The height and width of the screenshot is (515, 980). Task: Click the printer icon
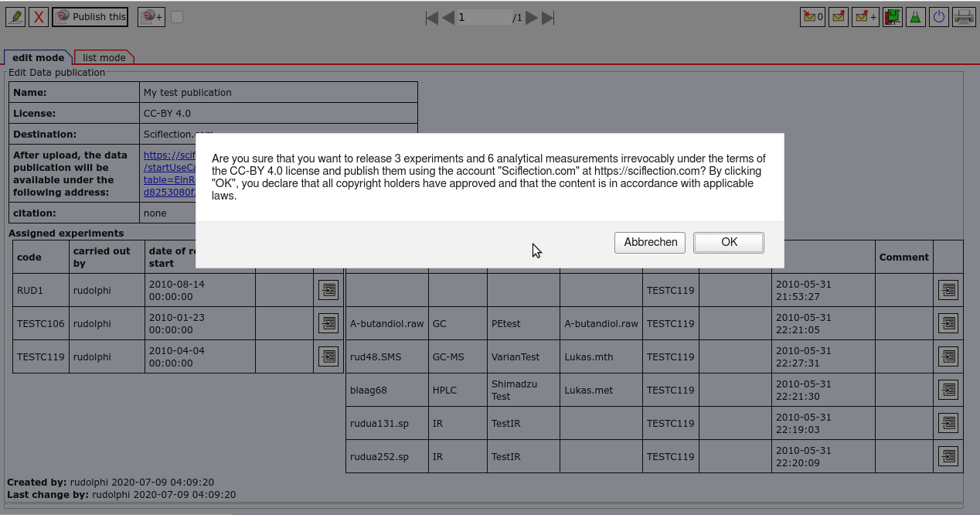click(964, 17)
